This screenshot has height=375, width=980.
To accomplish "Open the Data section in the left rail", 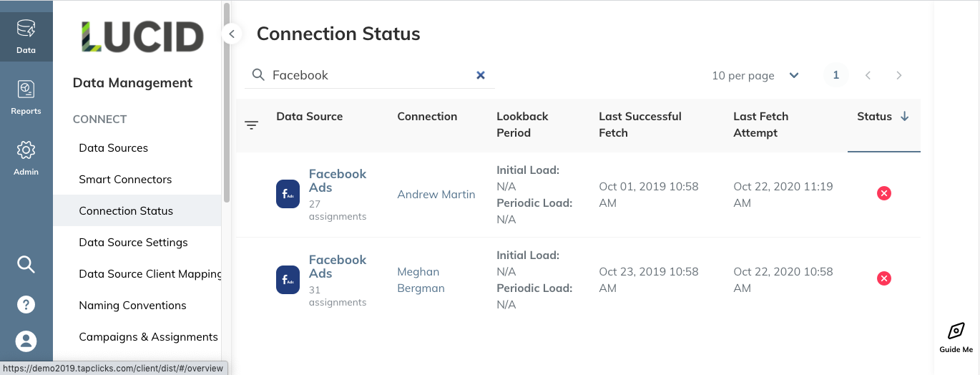I will point(26,37).
